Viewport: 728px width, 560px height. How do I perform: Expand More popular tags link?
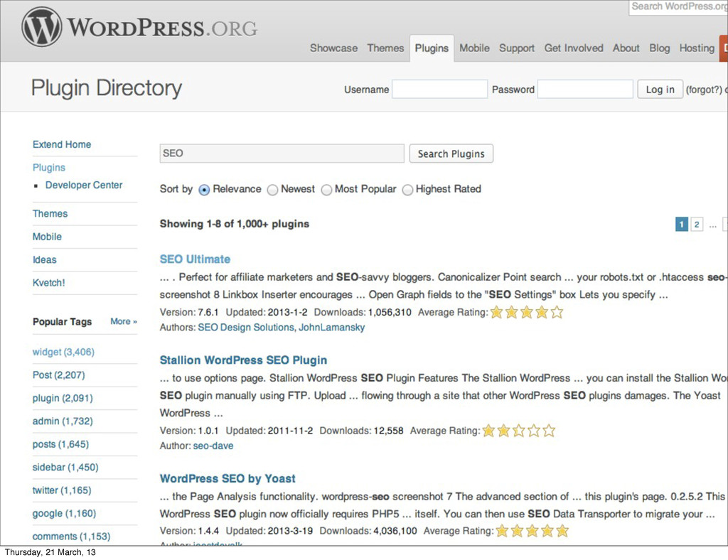pos(124,321)
